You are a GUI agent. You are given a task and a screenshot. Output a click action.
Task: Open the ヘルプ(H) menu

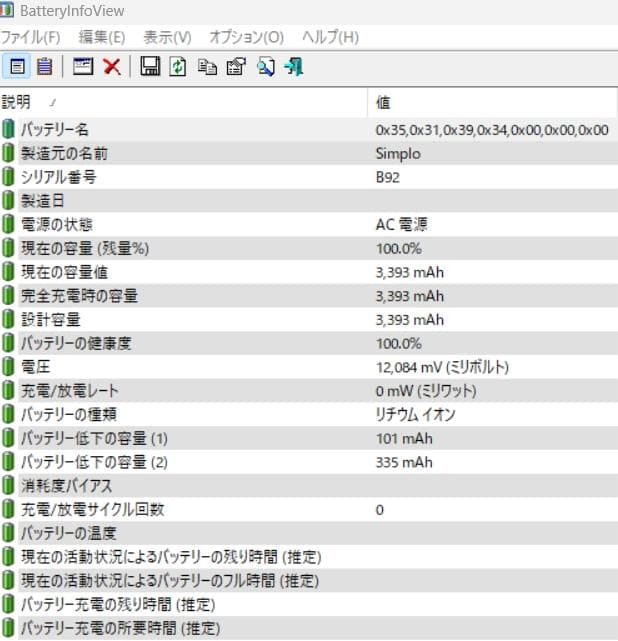[x=331, y=37]
